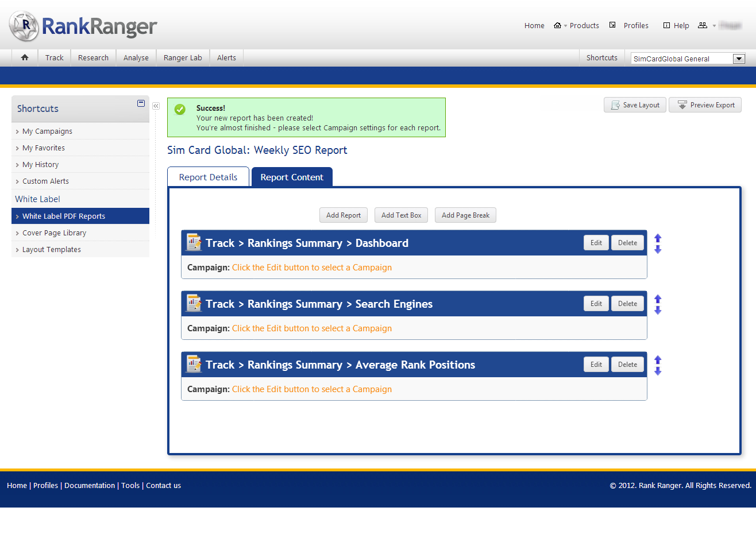Open My Campaigns shortcut
Image resolution: width=756 pixels, height=546 pixels.
tap(80, 131)
